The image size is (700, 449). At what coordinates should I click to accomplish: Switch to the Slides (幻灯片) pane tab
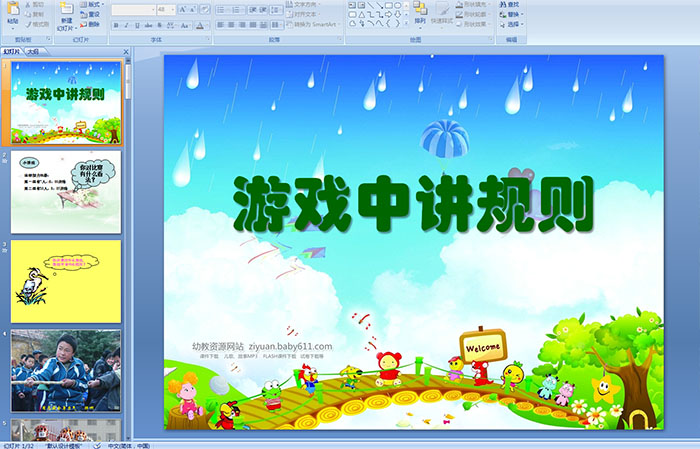point(12,52)
